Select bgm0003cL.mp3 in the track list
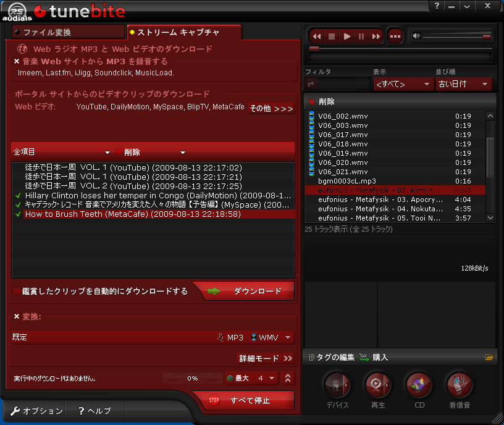The width and height of the screenshot is (504, 425). coord(395,181)
